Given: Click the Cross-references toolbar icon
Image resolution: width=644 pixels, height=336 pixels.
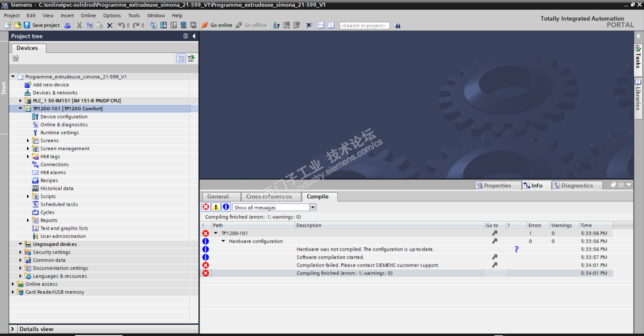Looking at the screenshot, I should click(x=309, y=25).
